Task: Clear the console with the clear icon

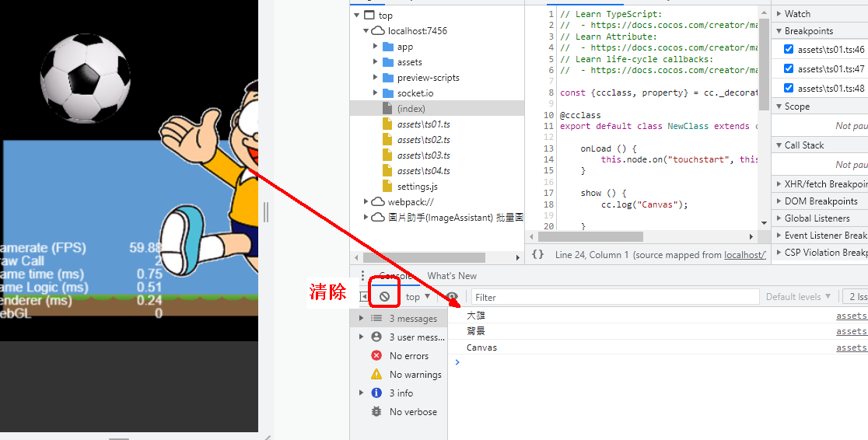Action: point(384,297)
